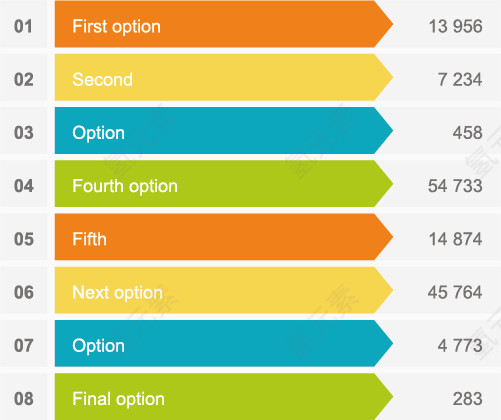501x420 pixels.
Task: Click the yellow Second bar
Action: click(x=224, y=77)
